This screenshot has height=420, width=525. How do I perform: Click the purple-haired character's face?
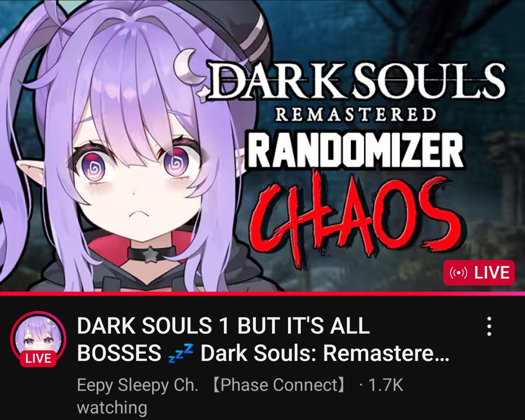click(139, 182)
